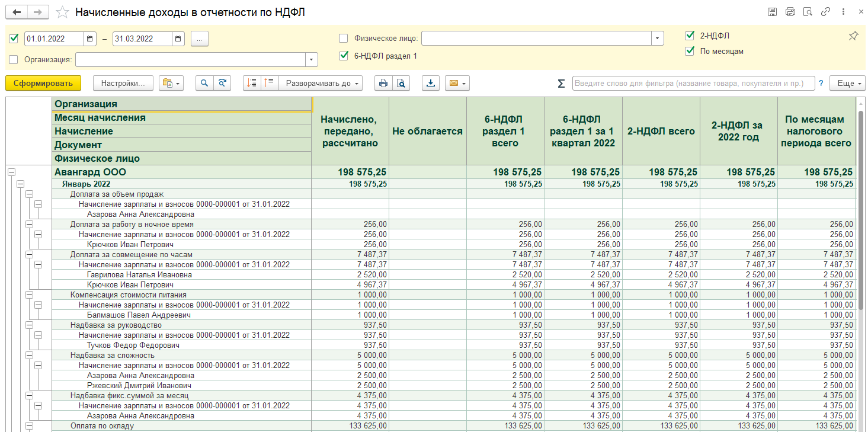Click the Save report download icon
Image resolution: width=868 pixels, height=432 pixels.
click(x=431, y=84)
